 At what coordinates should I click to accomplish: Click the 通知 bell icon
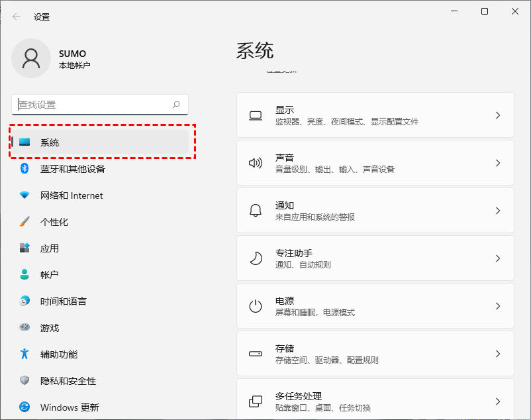coord(256,211)
